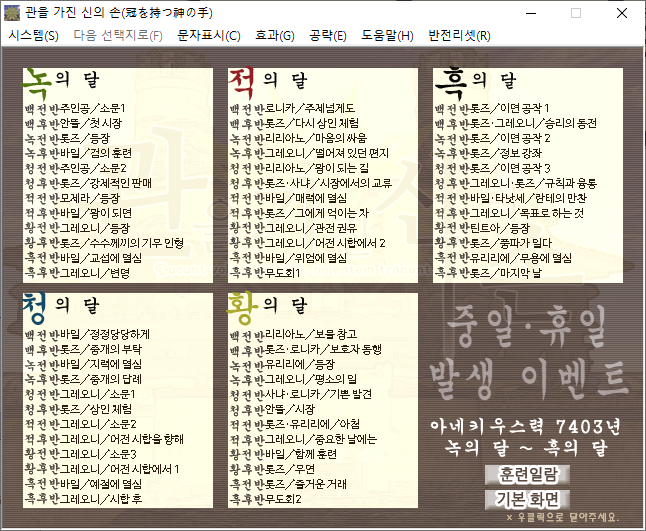The image size is (646, 531).
Task: Select '황후반그레오니/어전 시합에서 2' entry
Action: 307,243
